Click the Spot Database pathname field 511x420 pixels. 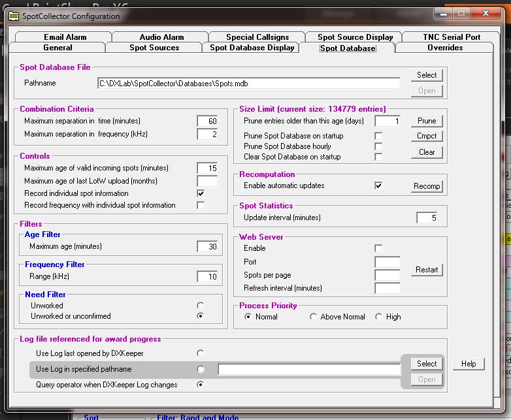[248, 83]
